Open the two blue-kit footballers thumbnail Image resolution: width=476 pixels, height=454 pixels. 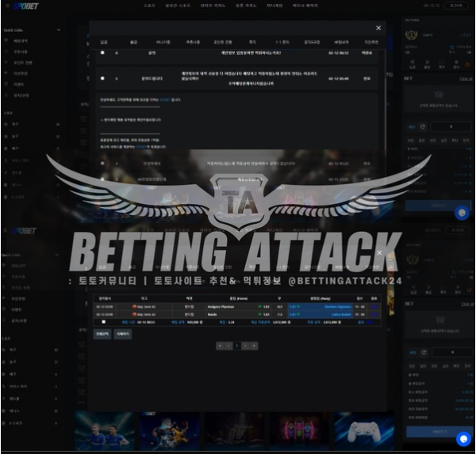tap(105, 430)
